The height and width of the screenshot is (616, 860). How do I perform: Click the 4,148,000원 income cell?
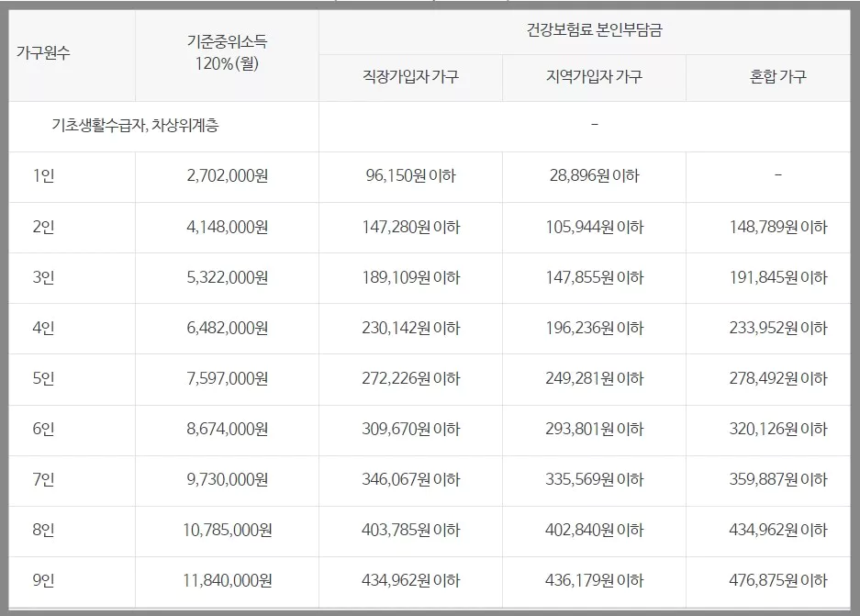click(x=225, y=226)
